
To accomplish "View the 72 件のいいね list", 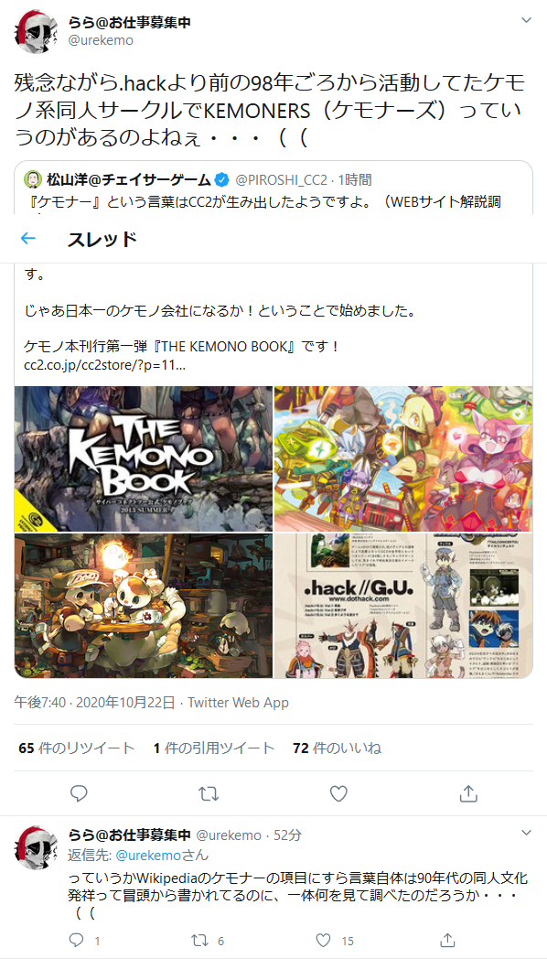I will (338, 748).
